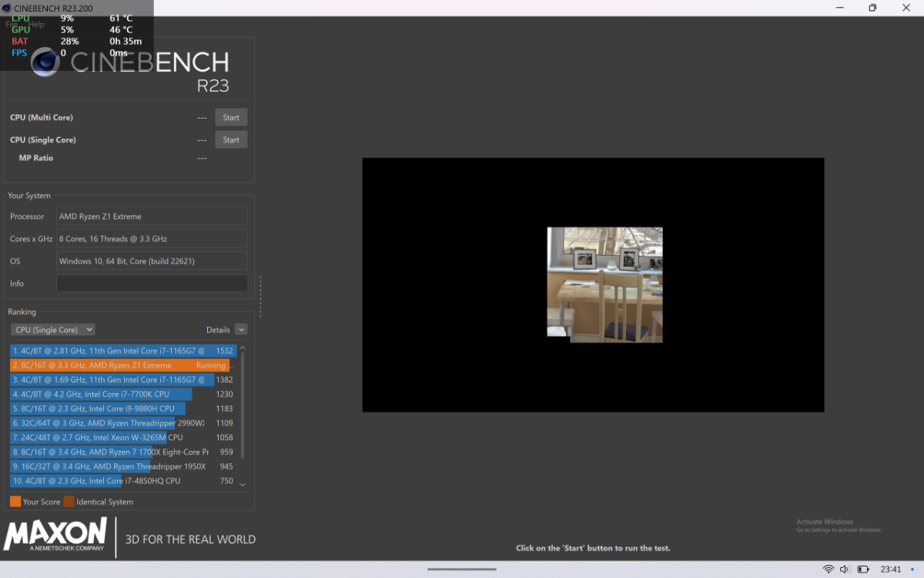Open the Help menu
The image size is (924, 578).
tap(36, 25)
